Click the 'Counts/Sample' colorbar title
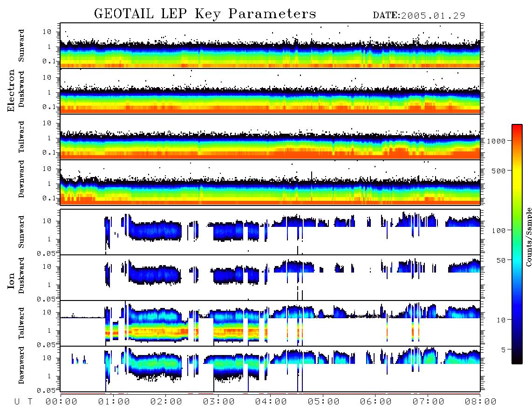 (528, 237)
